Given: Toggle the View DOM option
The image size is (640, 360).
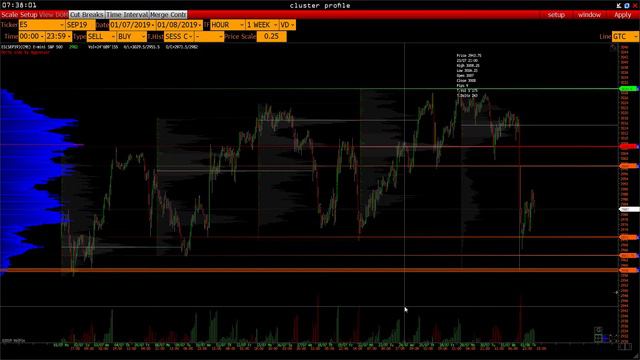Looking at the screenshot, I should pyautogui.click(x=53, y=15).
